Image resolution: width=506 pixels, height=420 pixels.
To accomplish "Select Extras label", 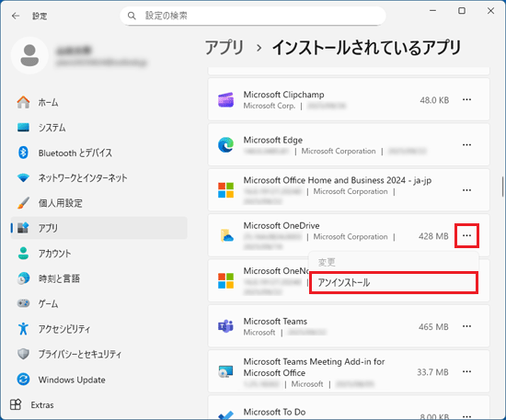I will (x=42, y=405).
